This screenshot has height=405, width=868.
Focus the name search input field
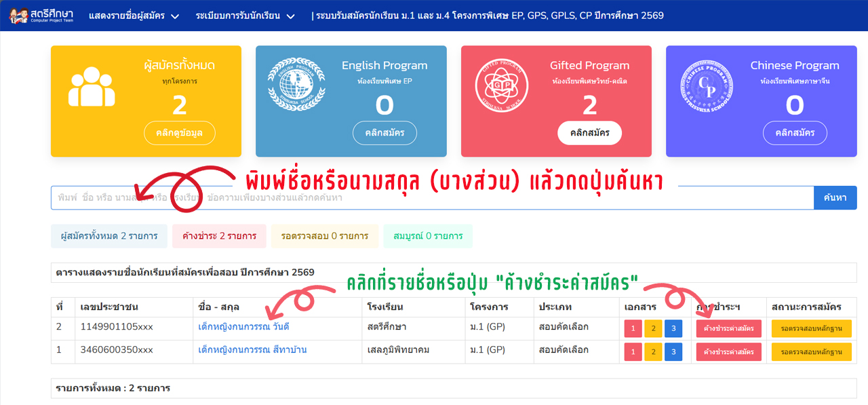pyautogui.click(x=432, y=198)
